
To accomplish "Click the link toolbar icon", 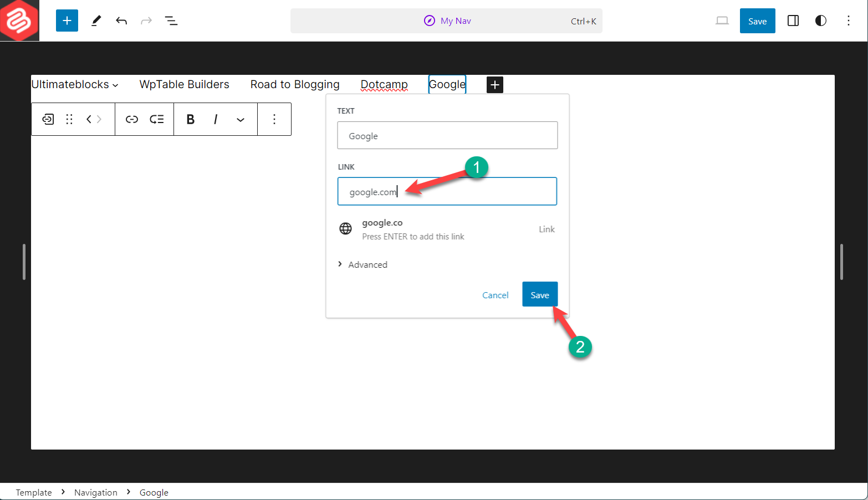I will (x=132, y=119).
